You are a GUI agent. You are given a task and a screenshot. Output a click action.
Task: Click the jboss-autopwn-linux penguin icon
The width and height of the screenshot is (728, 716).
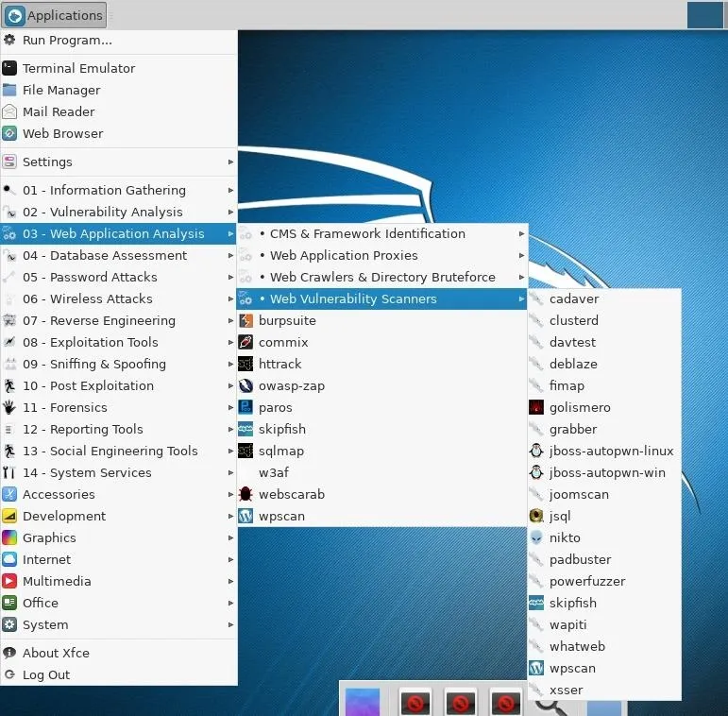(536, 451)
